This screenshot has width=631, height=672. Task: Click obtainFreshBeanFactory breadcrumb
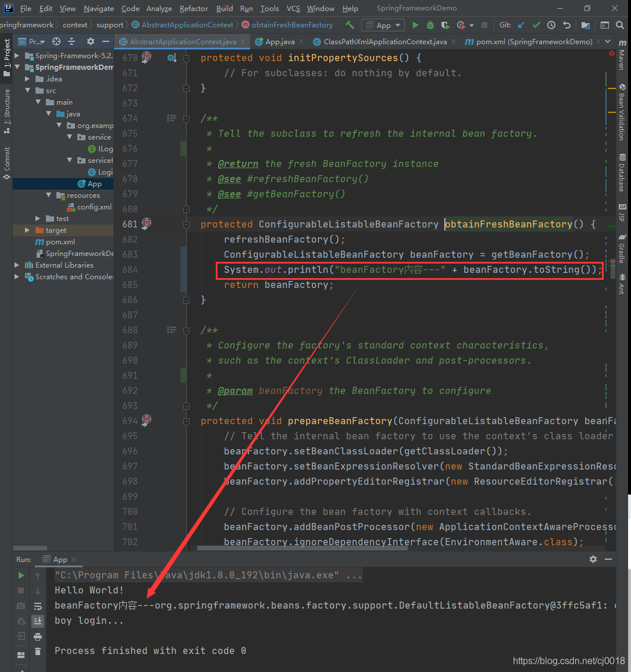coord(287,25)
